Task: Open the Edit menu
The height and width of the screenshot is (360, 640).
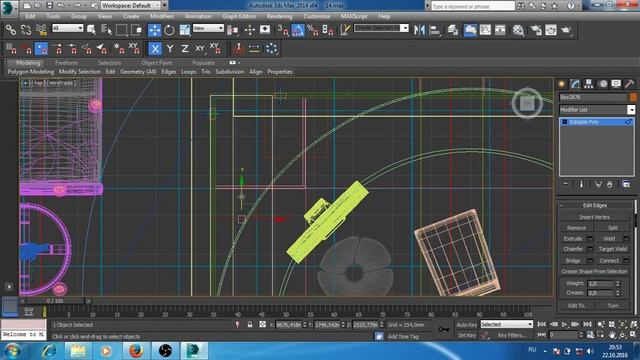Action: 31,16
